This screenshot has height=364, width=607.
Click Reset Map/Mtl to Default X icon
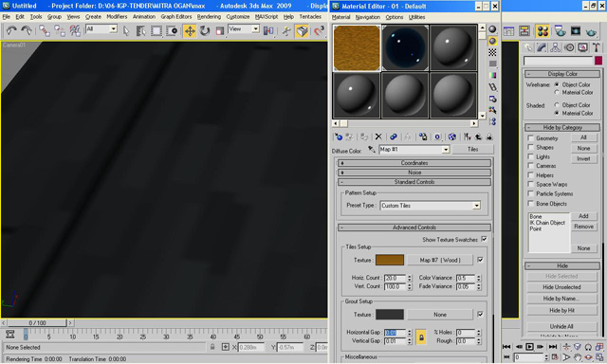point(378,136)
